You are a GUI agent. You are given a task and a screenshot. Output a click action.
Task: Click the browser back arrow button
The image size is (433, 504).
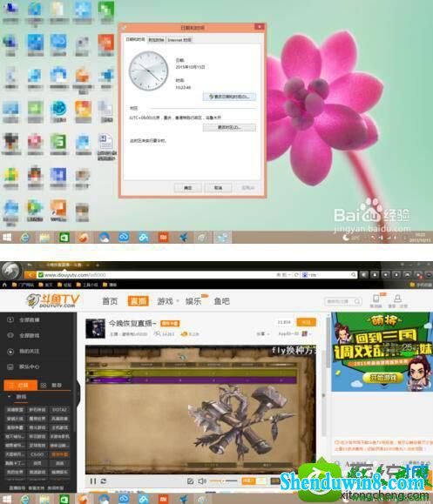[30, 275]
